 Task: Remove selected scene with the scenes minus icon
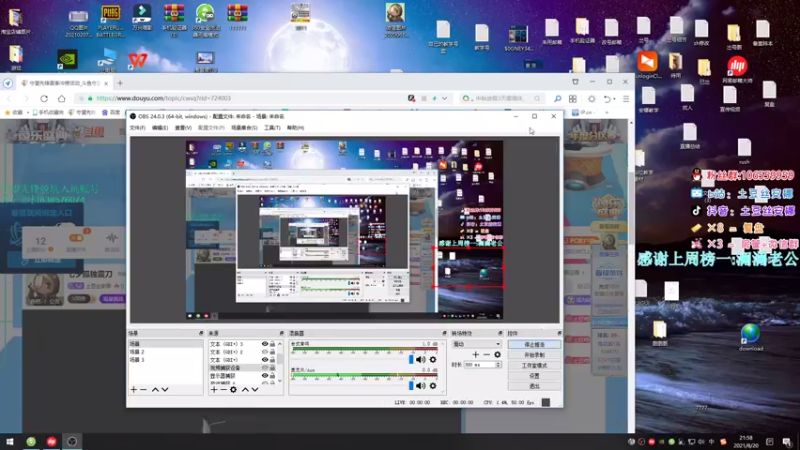pos(143,390)
